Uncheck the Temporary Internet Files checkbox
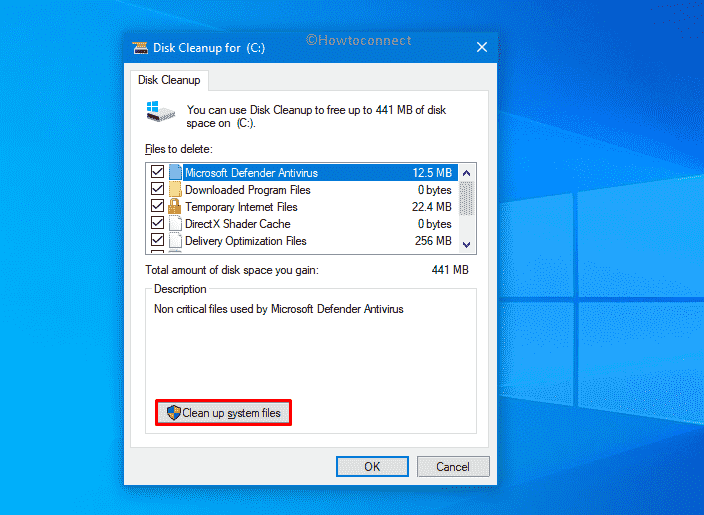The image size is (704, 515). pyautogui.click(x=157, y=206)
